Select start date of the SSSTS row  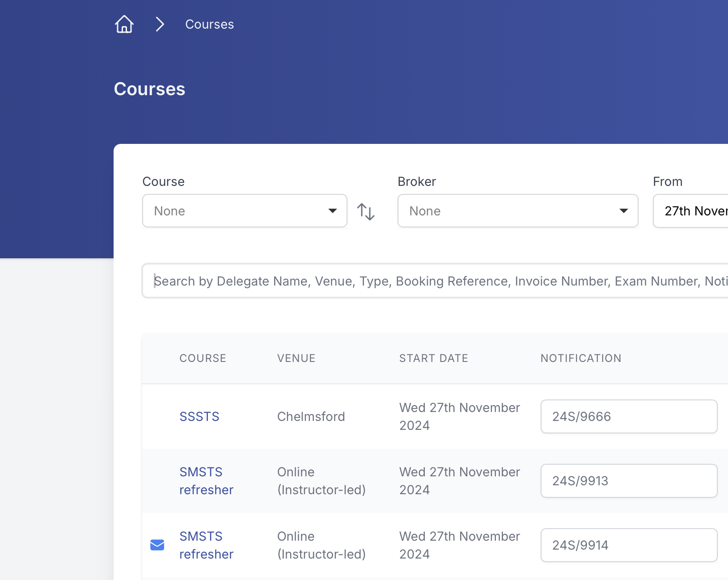coord(460,416)
